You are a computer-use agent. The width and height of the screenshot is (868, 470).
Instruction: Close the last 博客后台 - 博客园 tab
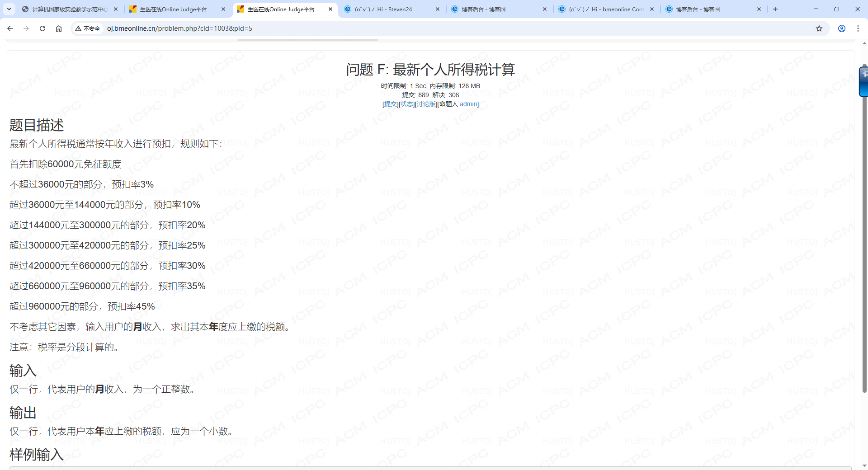(x=759, y=9)
